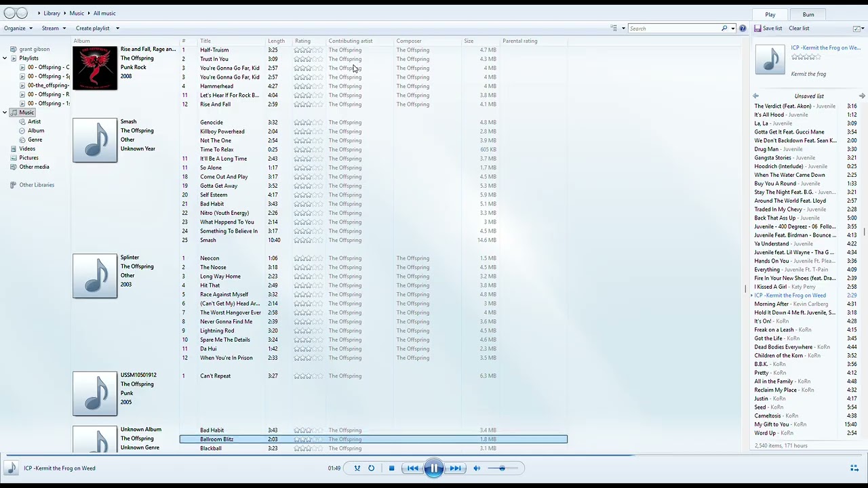Stop playback with the stop button
The width and height of the screenshot is (868, 488).
[x=391, y=468]
